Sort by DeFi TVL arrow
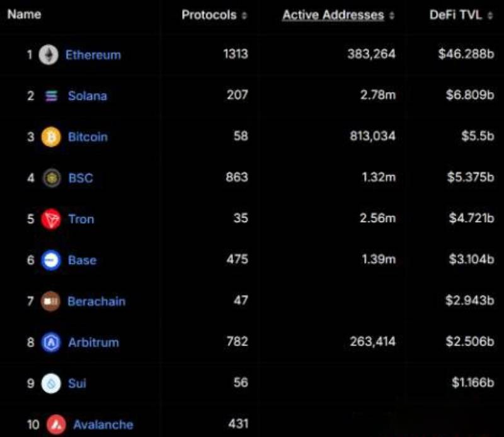Image resolution: width=504 pixels, height=437 pixels. coord(490,16)
